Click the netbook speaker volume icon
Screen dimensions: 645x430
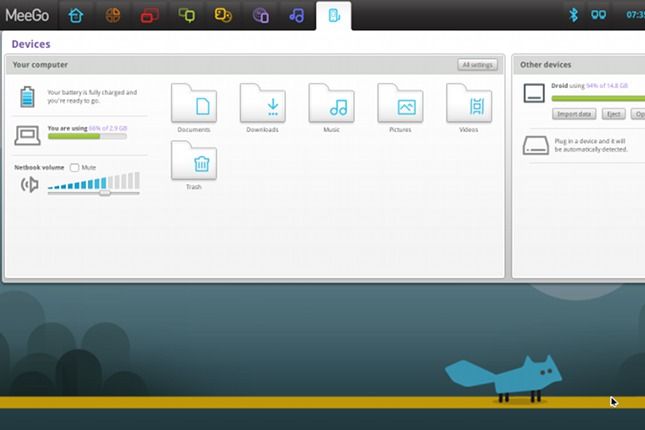30,184
